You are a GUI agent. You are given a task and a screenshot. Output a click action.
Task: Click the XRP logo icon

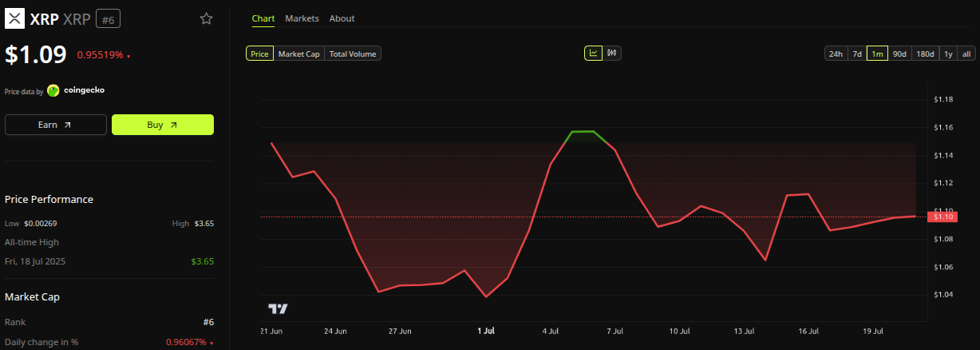tap(15, 18)
